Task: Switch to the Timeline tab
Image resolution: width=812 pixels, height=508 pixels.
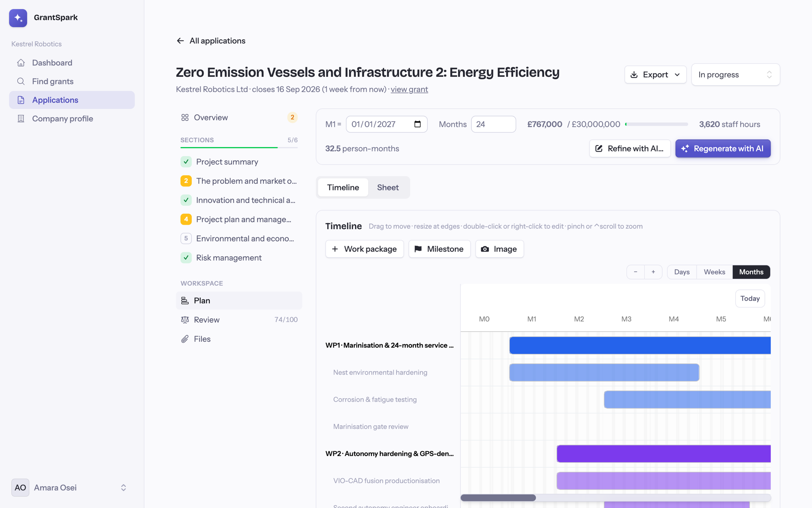Action: [x=343, y=187]
